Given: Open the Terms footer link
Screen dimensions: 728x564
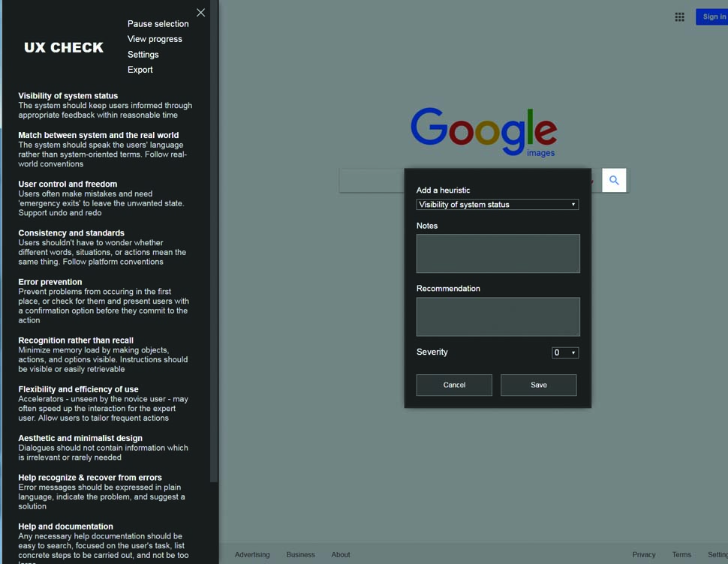Looking at the screenshot, I should 681,554.
